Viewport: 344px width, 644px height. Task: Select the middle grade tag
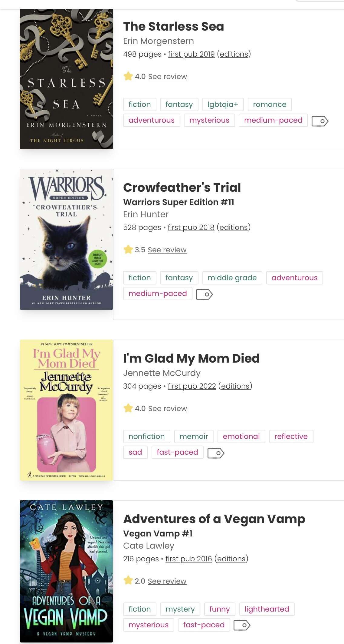point(232,278)
